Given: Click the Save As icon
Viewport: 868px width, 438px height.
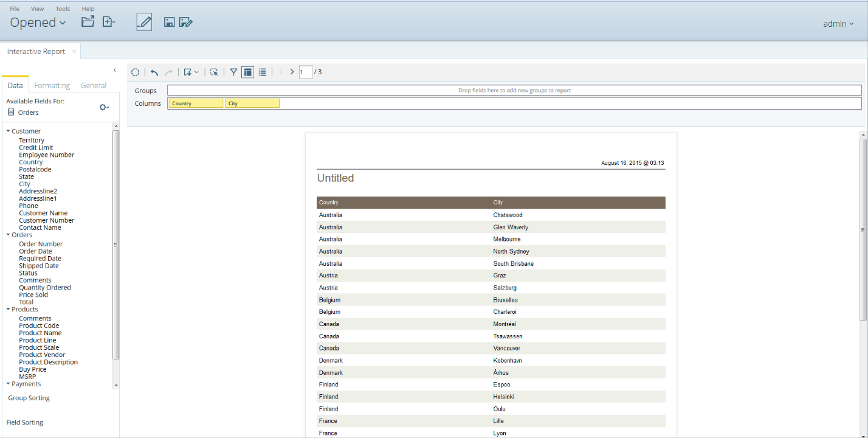Looking at the screenshot, I should click(186, 23).
